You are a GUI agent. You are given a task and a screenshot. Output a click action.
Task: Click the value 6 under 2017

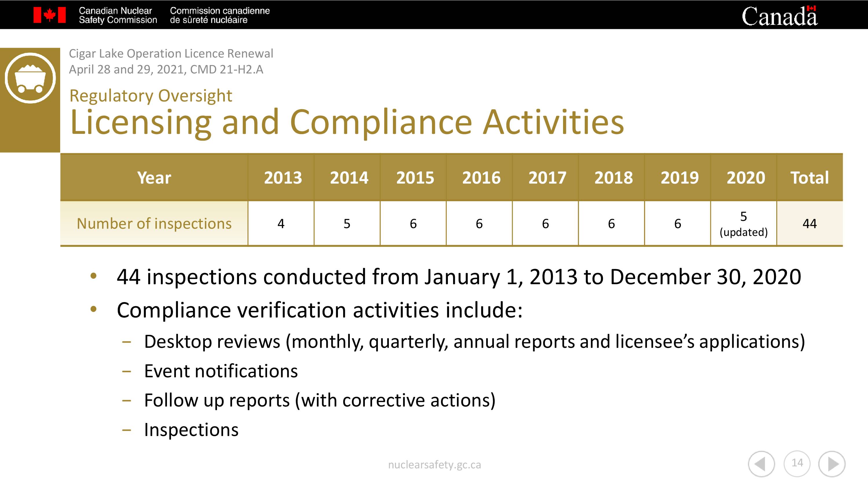545,223
